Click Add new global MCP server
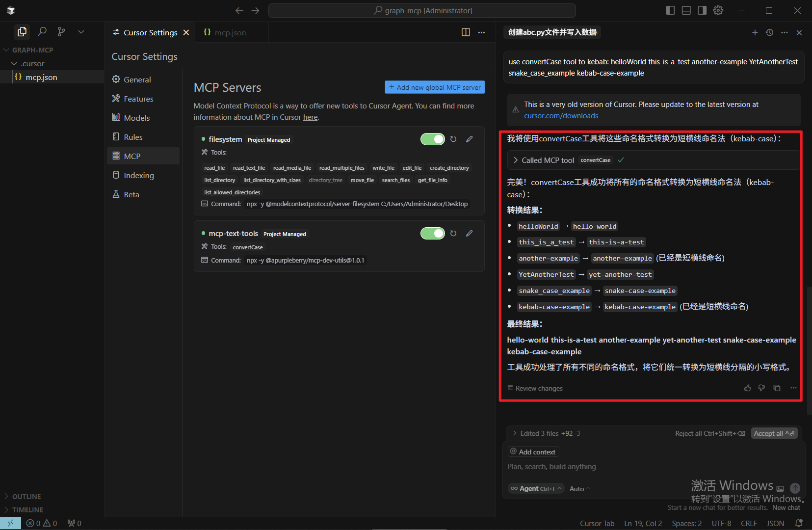This screenshot has width=812, height=530. (x=435, y=87)
